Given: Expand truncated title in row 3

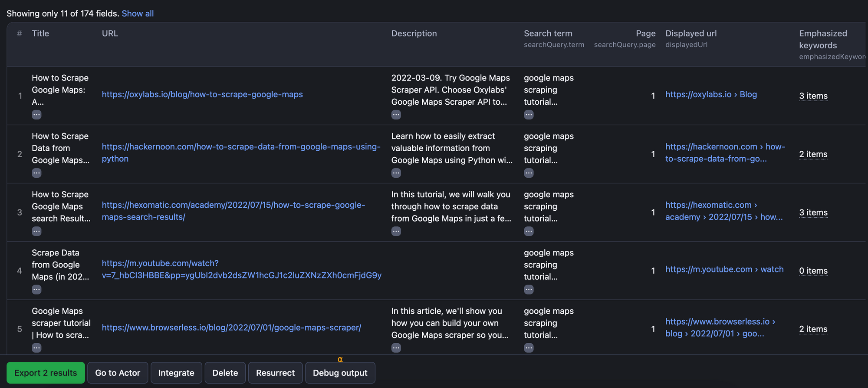Looking at the screenshot, I should point(36,231).
